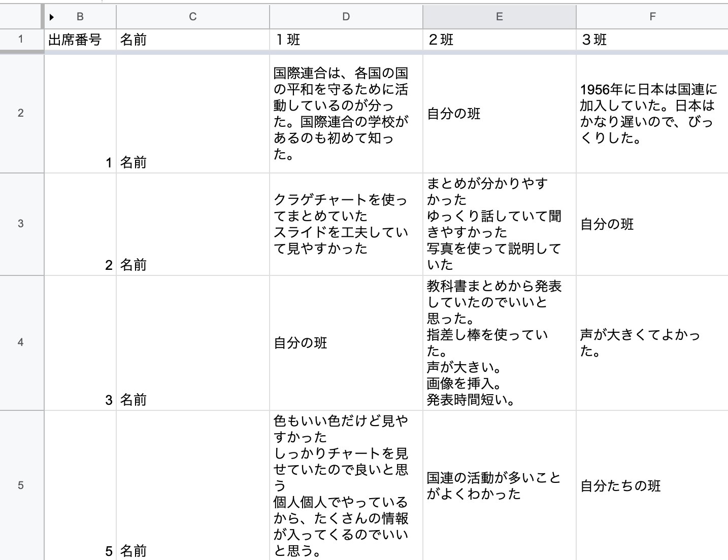The height and width of the screenshot is (560, 728).
Task: Select cell with 声が大きくてよかった
Action: coord(652,342)
